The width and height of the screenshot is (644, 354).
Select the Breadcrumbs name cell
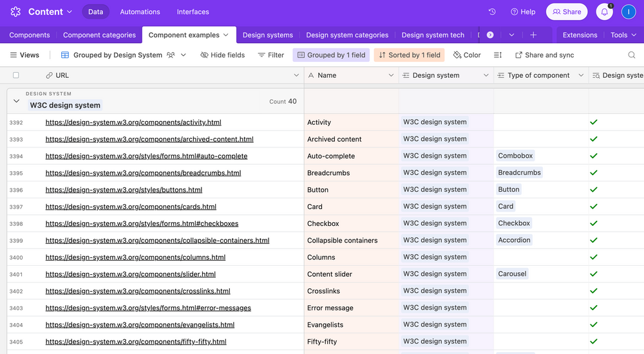click(x=351, y=173)
